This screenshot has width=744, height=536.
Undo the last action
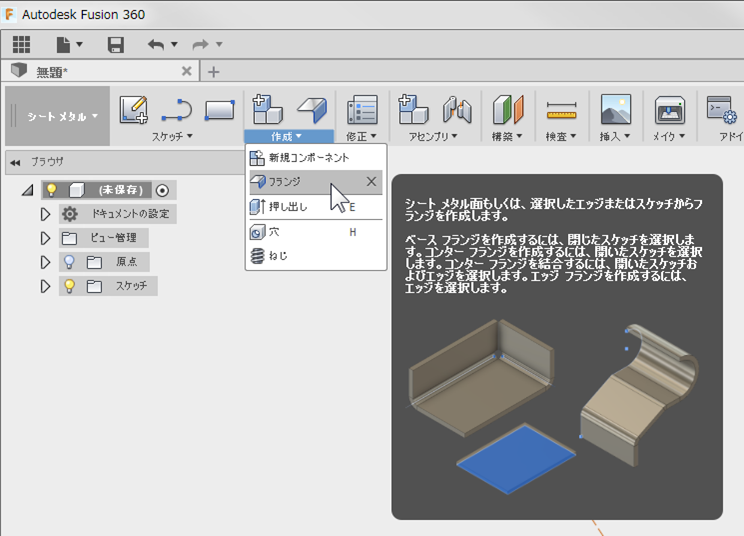(x=156, y=45)
